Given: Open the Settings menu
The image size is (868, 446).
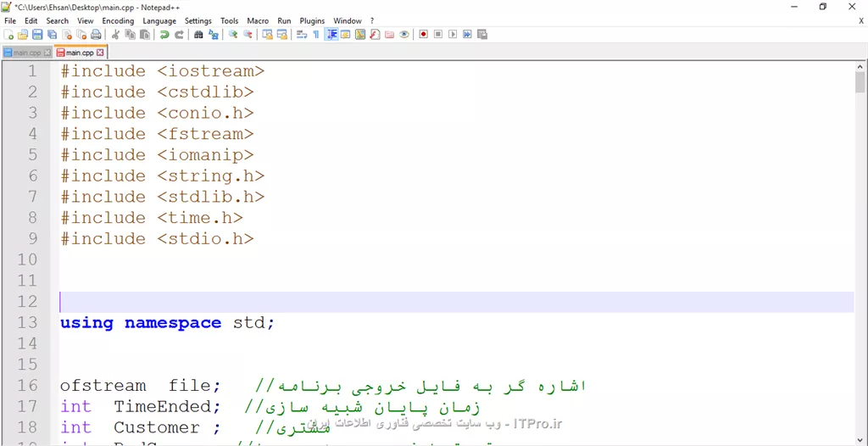Looking at the screenshot, I should coord(198,21).
